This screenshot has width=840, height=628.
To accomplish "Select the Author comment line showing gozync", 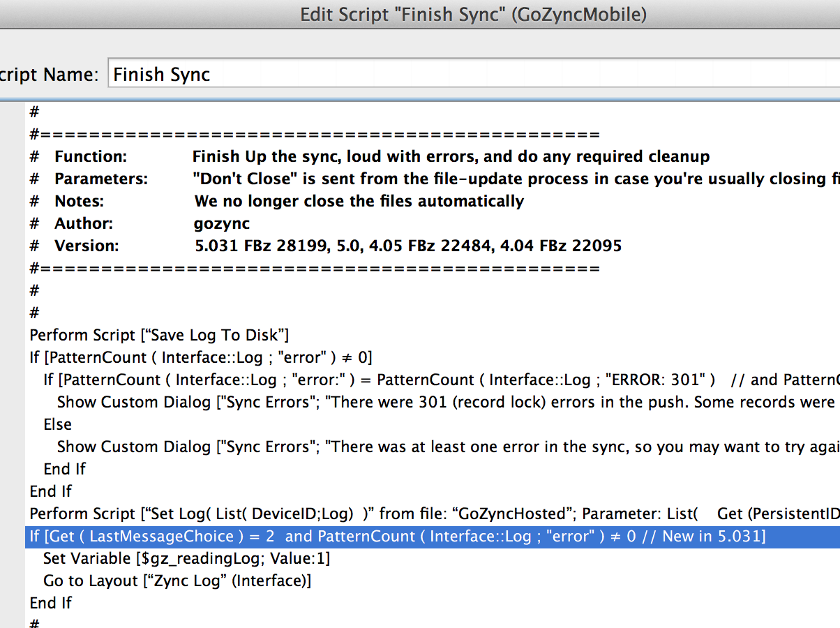I will pyautogui.click(x=140, y=223).
